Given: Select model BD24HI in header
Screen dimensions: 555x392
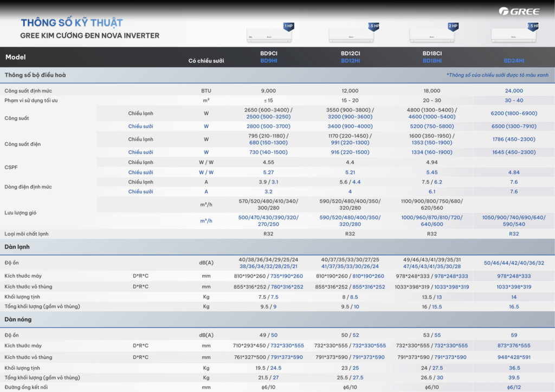Looking at the screenshot, I should 514,61.
